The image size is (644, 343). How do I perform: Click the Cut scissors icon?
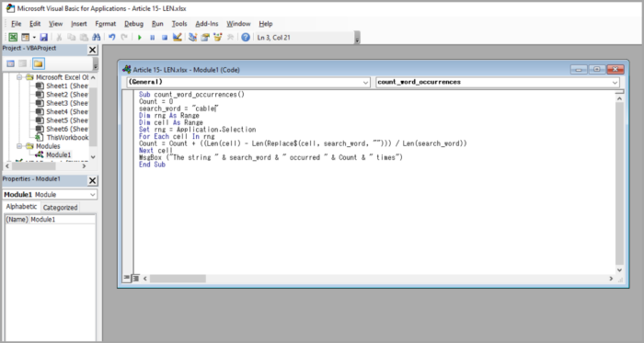pyautogui.click(x=59, y=38)
